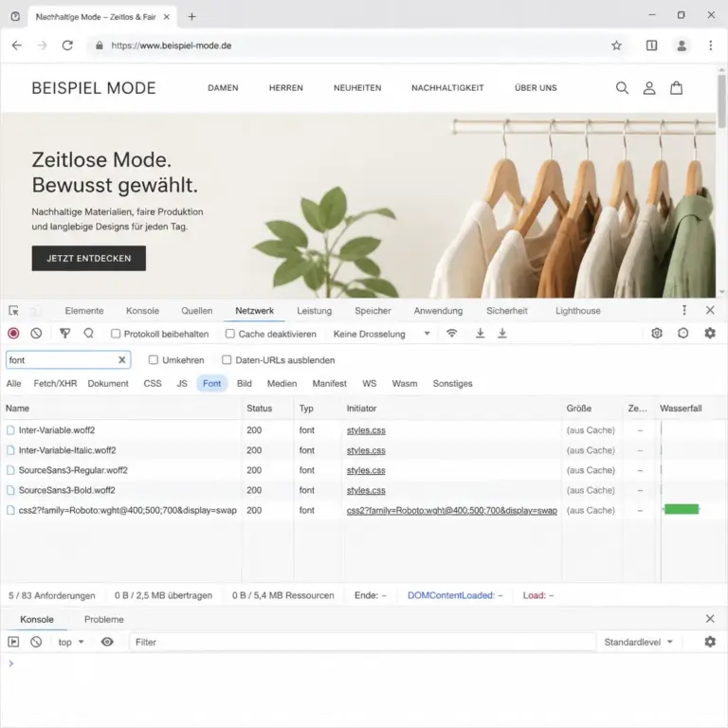Click the site search magnifier icon
The image size is (728, 728).
click(x=622, y=88)
